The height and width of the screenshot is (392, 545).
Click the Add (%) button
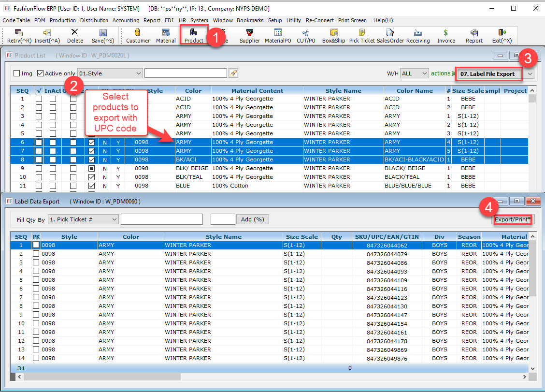click(252, 219)
